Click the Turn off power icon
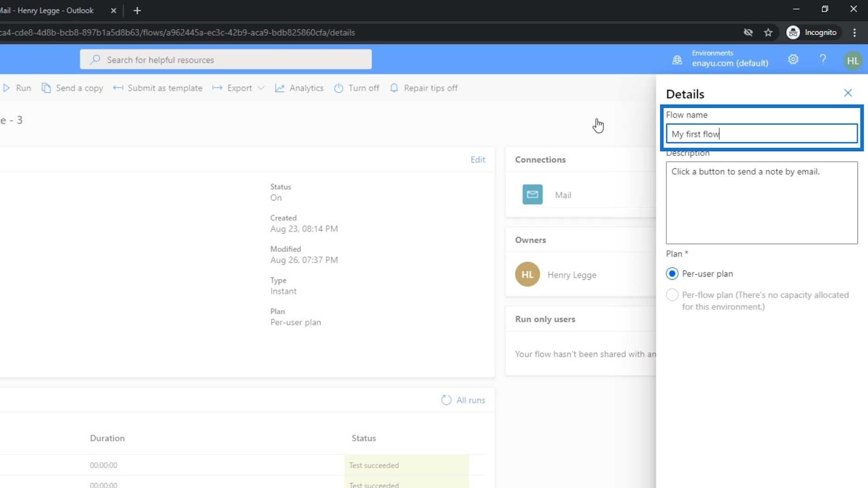 [339, 88]
